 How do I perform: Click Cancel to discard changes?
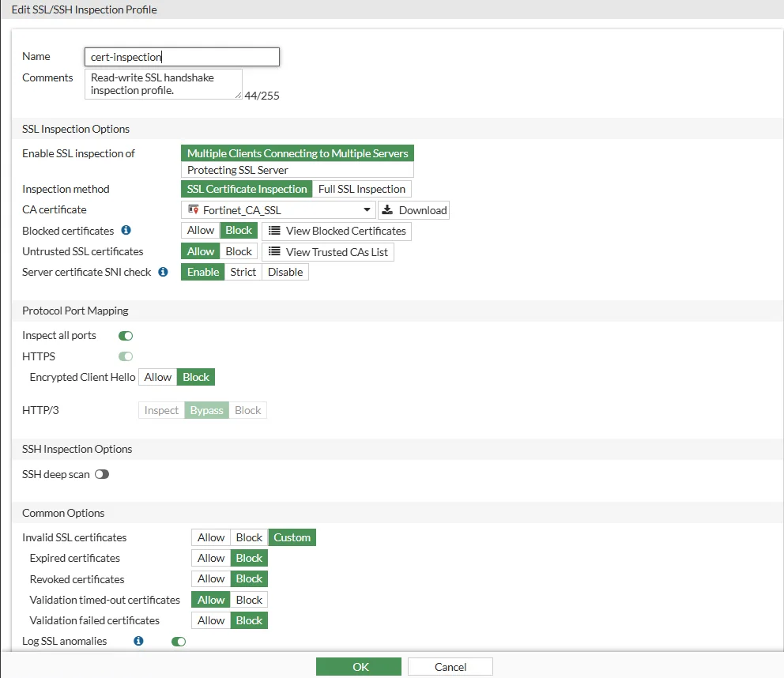(x=450, y=666)
